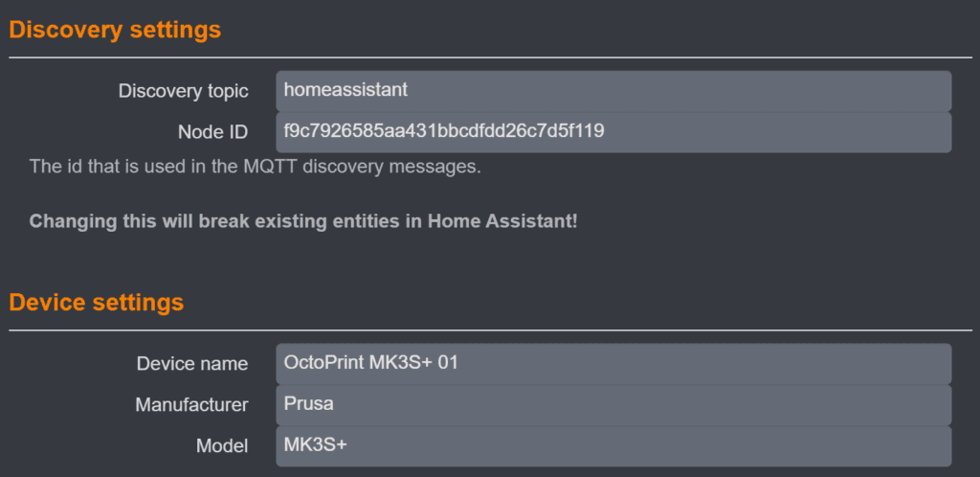980x477 pixels.
Task: Click the 'Device settings' heading
Action: (97, 303)
